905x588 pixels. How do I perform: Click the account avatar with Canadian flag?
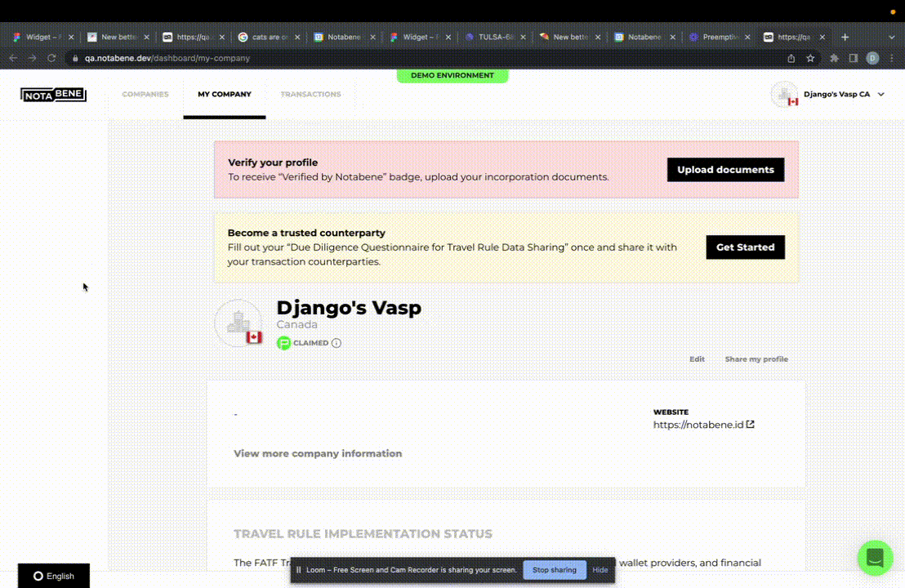784,94
